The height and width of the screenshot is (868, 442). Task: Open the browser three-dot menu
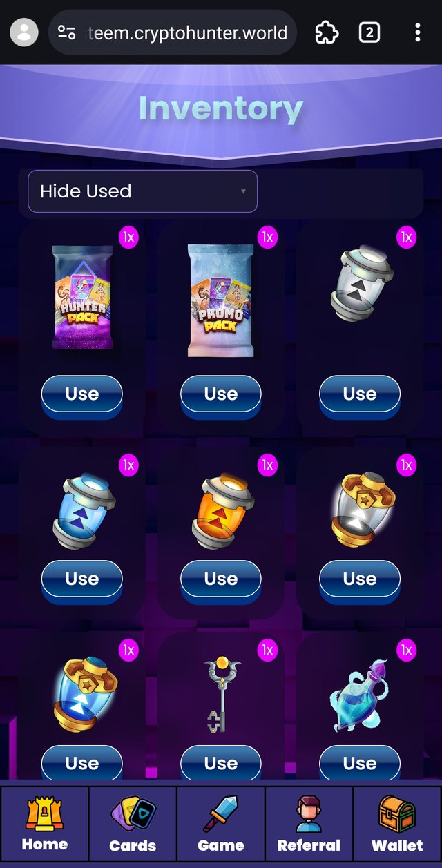(x=417, y=32)
